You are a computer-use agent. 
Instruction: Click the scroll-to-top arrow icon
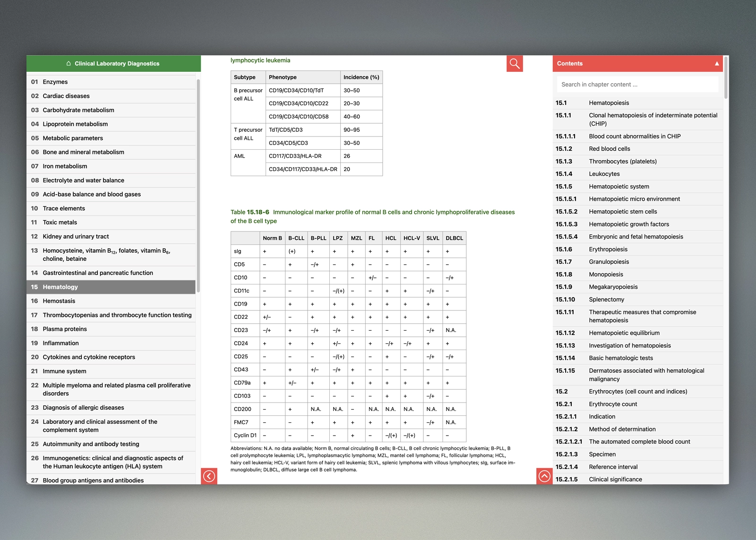[x=544, y=476]
